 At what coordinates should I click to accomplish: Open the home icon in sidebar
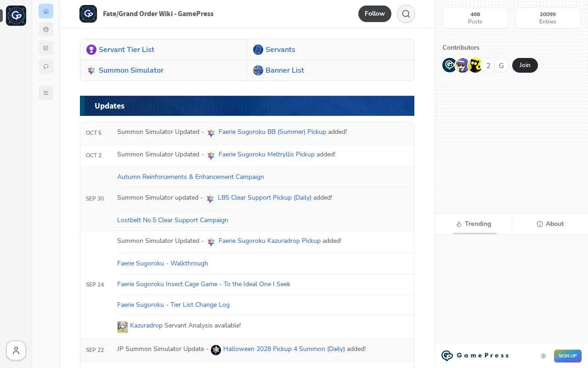click(x=46, y=11)
